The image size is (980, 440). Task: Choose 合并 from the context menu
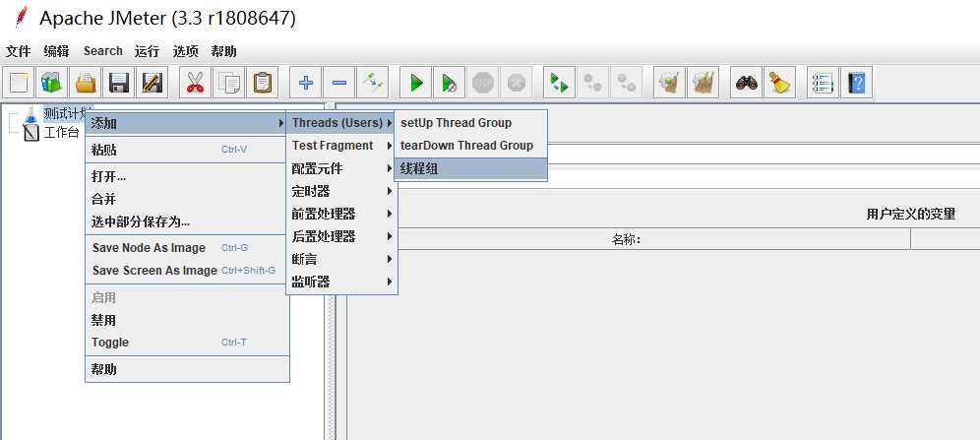pos(187,199)
